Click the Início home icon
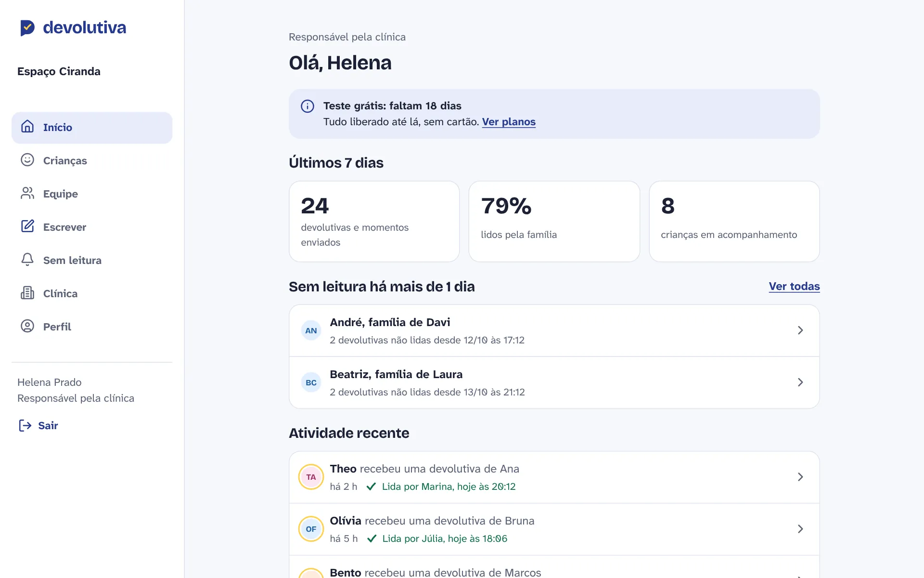The image size is (924, 578). tap(27, 127)
